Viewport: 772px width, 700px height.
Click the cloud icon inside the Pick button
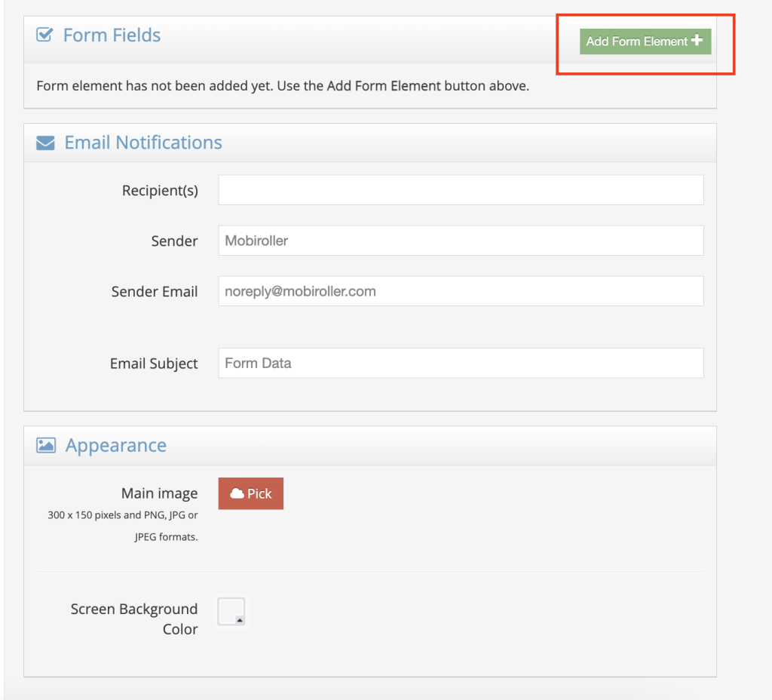point(237,493)
